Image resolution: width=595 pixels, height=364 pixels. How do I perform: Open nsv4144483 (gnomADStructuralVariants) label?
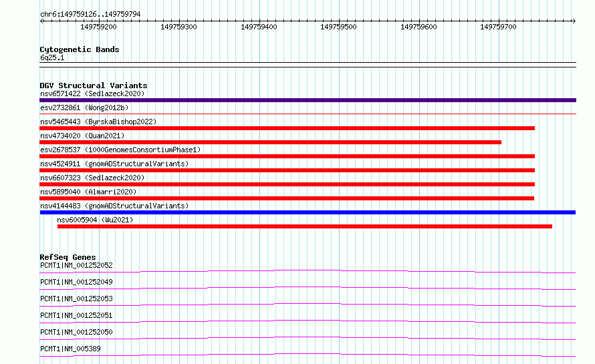point(114,206)
